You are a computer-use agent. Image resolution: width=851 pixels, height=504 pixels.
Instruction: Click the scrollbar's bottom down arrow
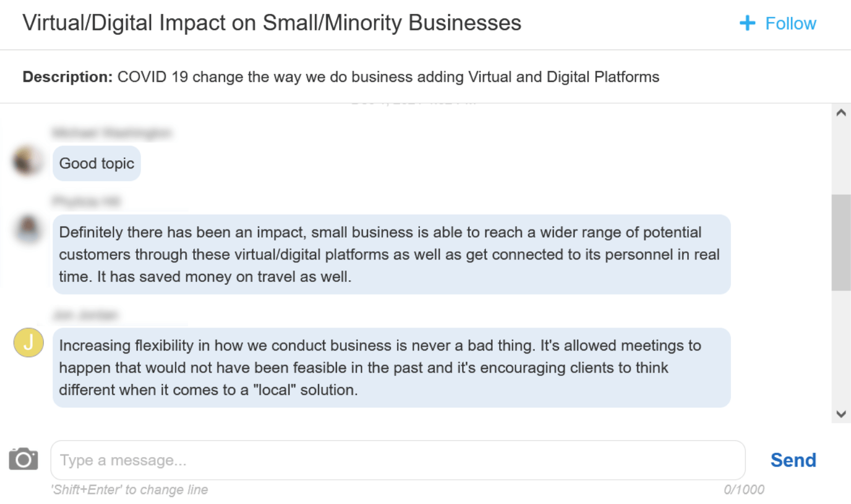[x=841, y=414]
